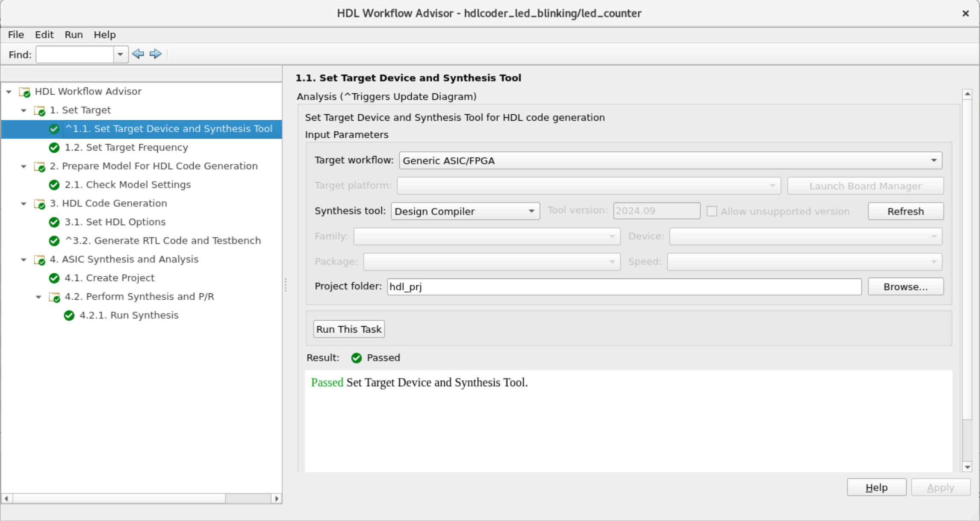The height and width of the screenshot is (521, 980).
Task: Click green check icon of 2.1 Check Model Settings
Action: pyautogui.click(x=54, y=185)
